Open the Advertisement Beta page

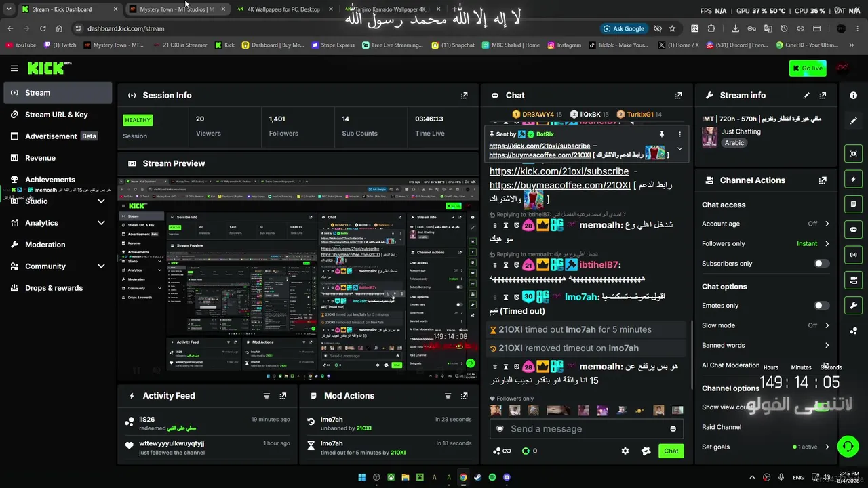tap(58, 136)
